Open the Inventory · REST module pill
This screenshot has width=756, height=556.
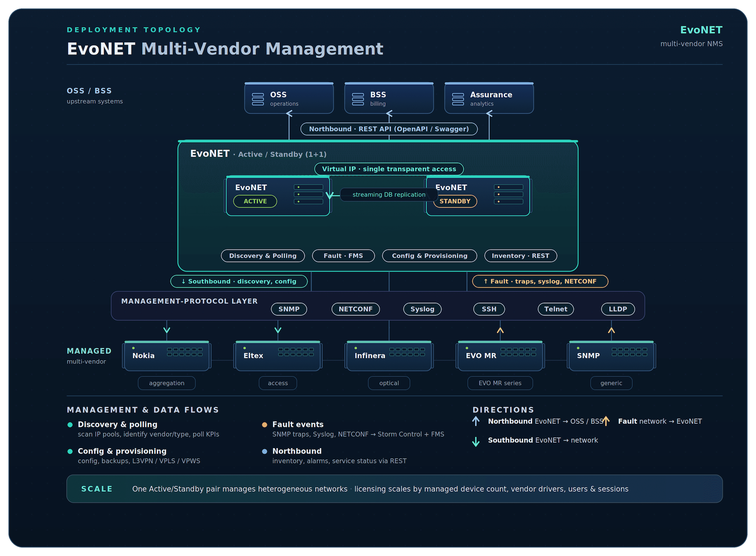(x=521, y=256)
